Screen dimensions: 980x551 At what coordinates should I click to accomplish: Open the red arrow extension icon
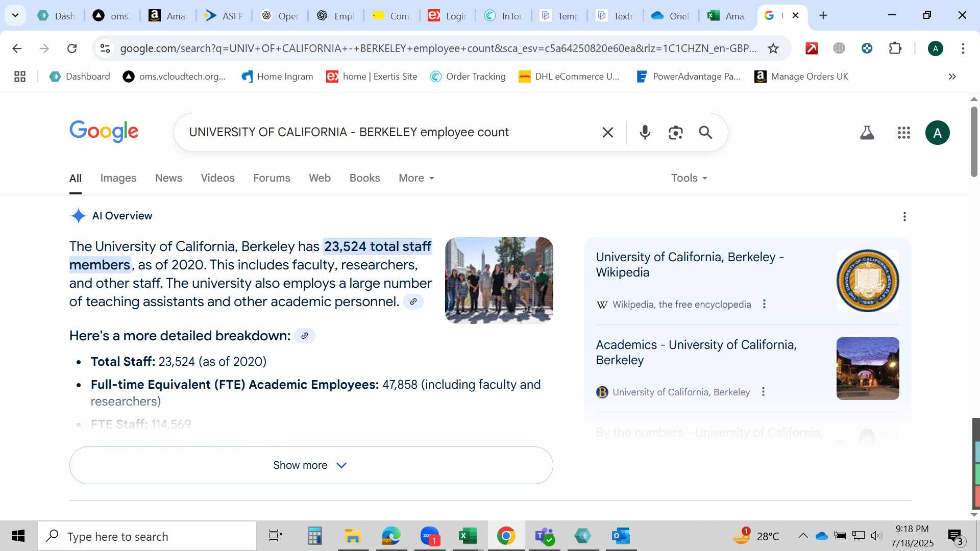[812, 48]
